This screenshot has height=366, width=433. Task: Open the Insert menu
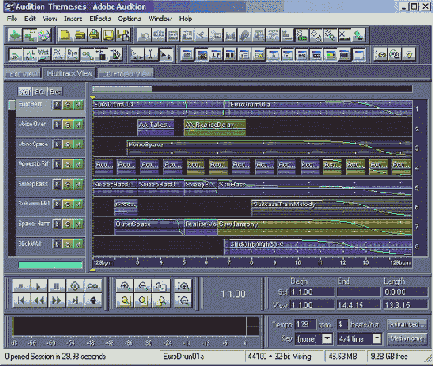[73, 19]
